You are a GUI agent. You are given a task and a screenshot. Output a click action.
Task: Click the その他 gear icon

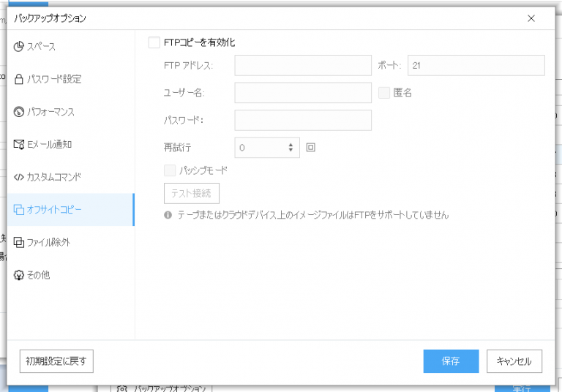(x=19, y=275)
